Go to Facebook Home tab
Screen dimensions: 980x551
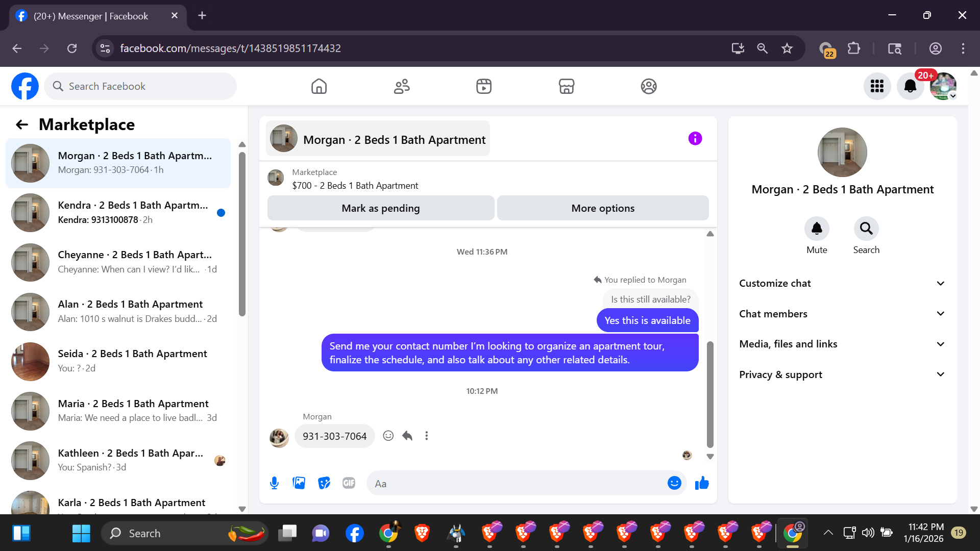[x=318, y=86]
